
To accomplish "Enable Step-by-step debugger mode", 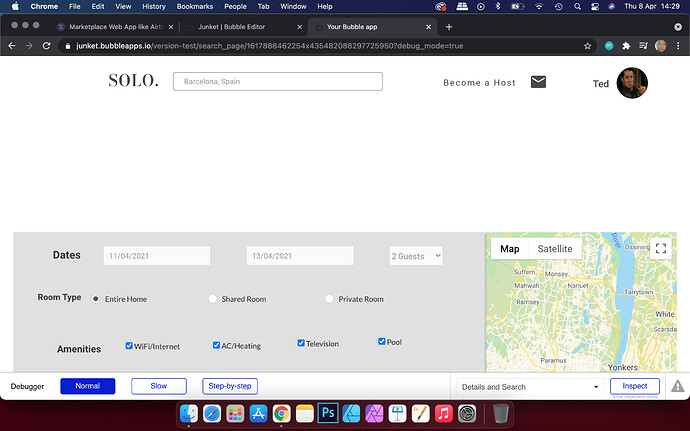I will (x=230, y=386).
